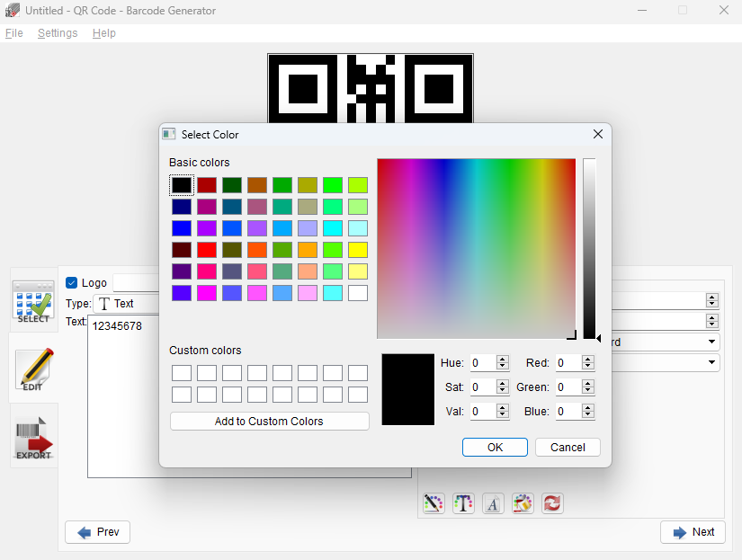Click Add to Custom Colors button
Screen dimensions: 742x560
coord(269,421)
